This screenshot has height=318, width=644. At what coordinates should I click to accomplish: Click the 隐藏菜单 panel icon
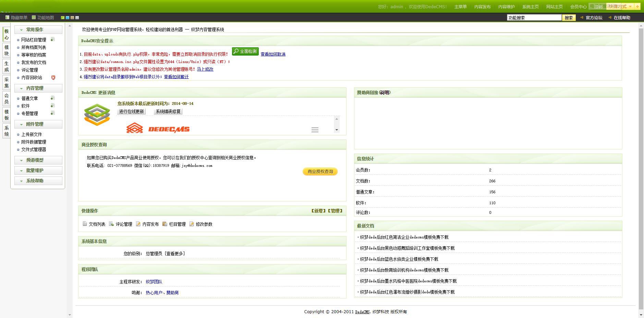pyautogui.click(x=8, y=17)
